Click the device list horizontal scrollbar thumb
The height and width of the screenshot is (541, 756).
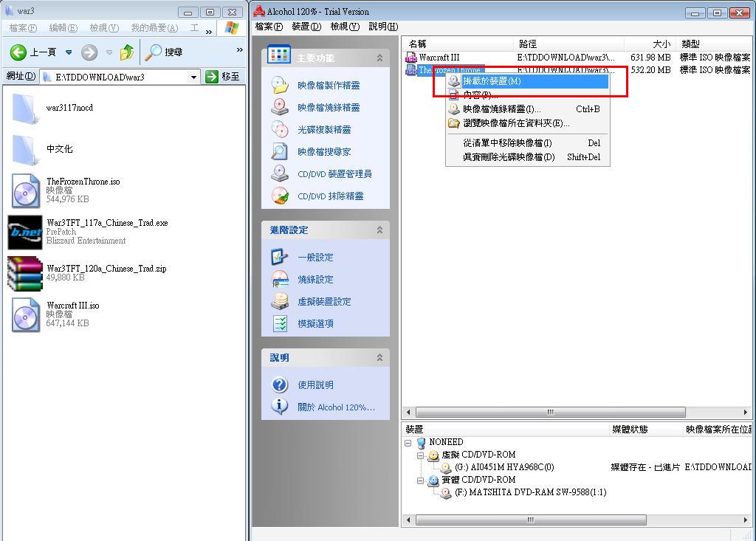pos(531,520)
